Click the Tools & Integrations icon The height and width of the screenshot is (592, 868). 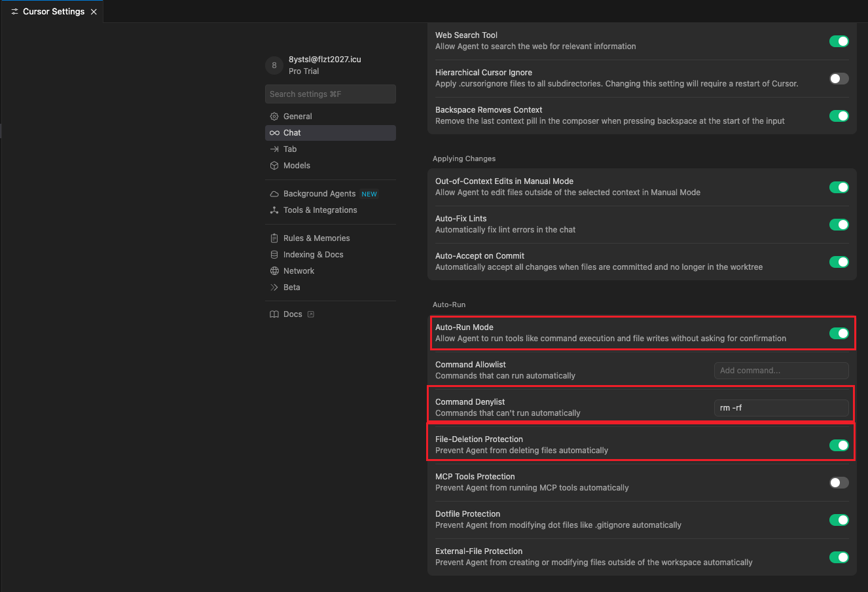[x=274, y=210]
